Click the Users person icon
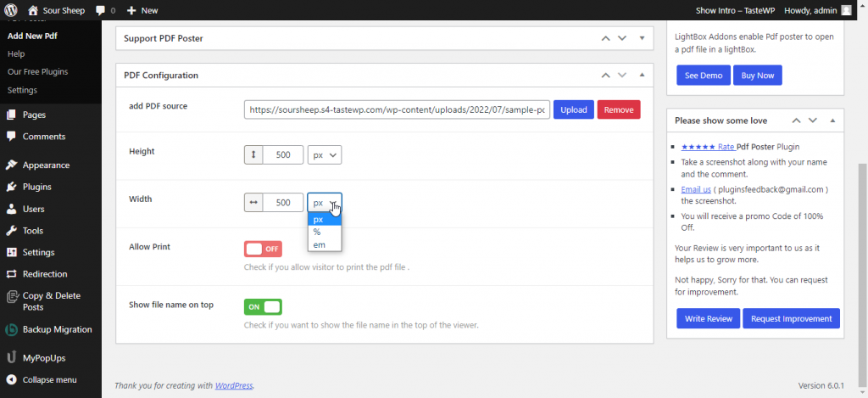The height and width of the screenshot is (398, 868). [x=12, y=209]
